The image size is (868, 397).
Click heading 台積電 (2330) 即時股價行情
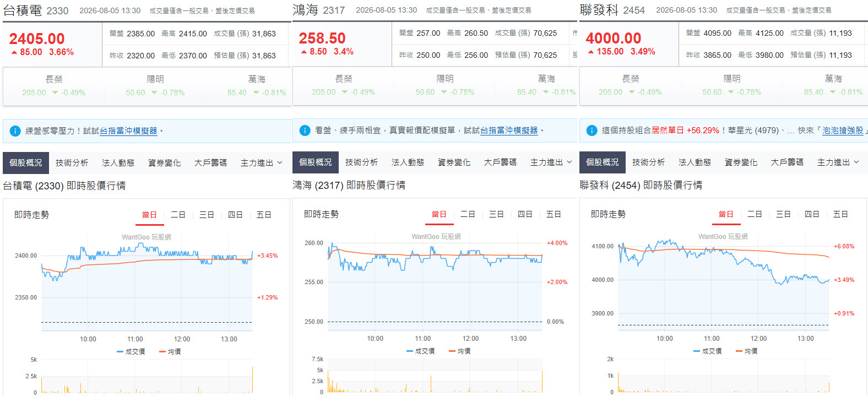click(64, 186)
